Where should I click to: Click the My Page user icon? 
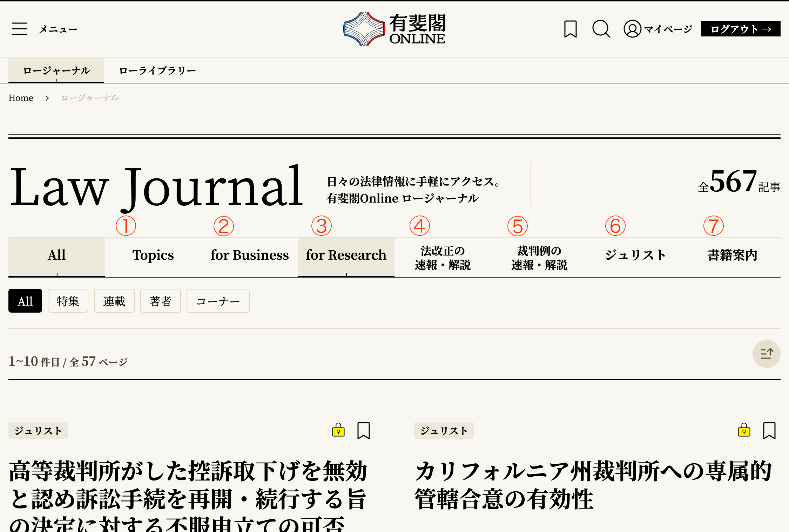(x=632, y=29)
